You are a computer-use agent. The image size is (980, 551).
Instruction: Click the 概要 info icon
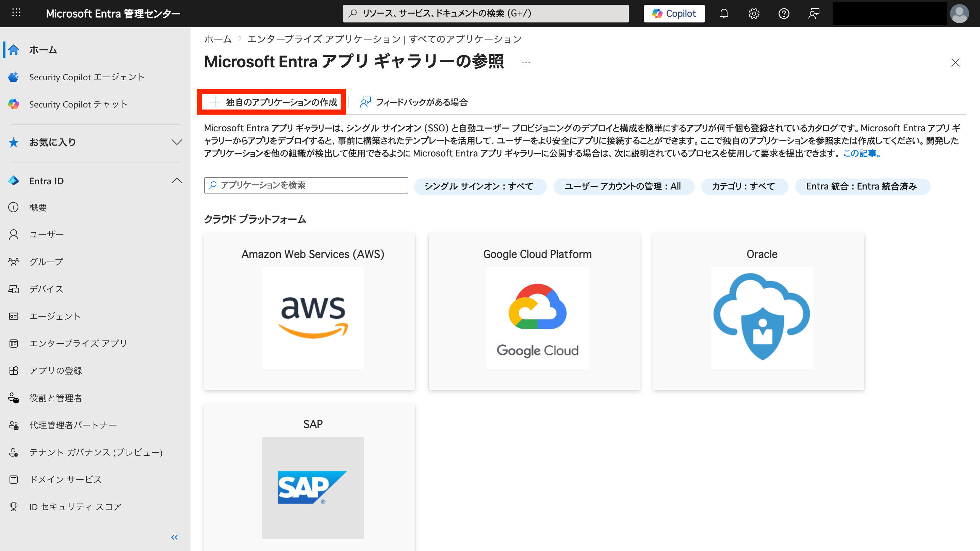tap(14, 207)
